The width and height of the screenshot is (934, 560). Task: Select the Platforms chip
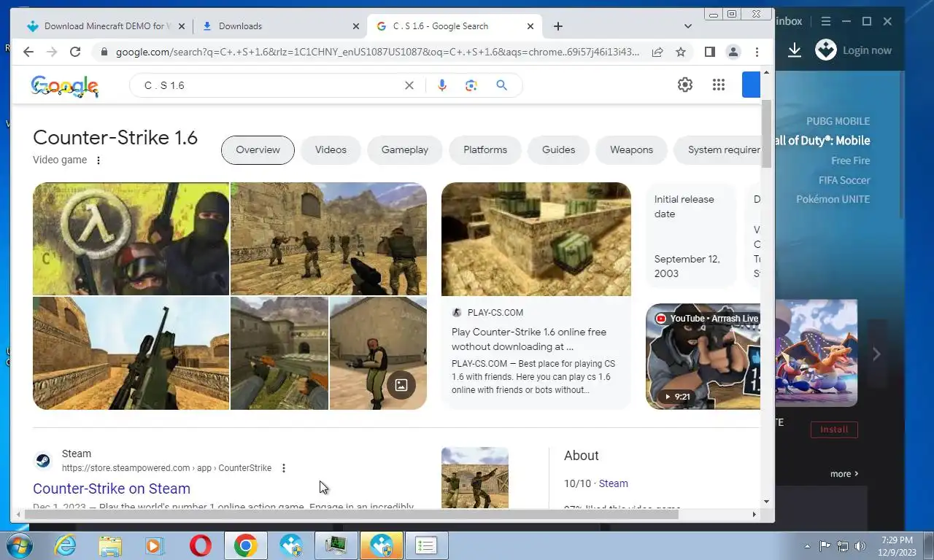click(x=485, y=150)
